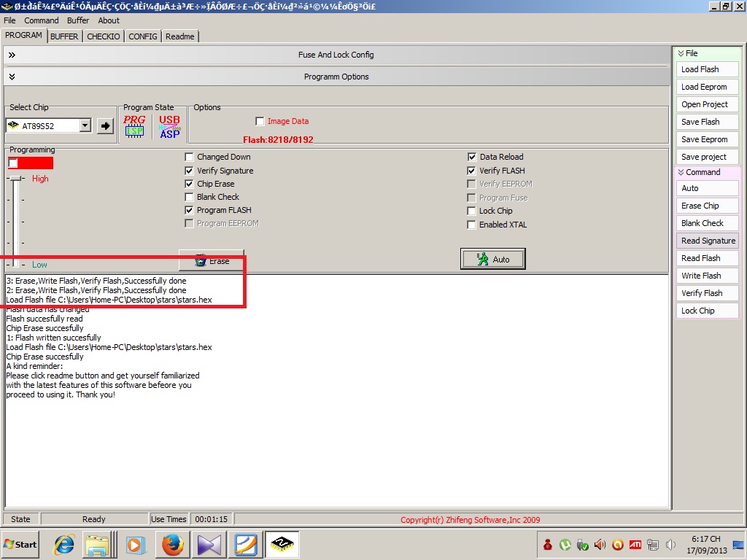
Task: Switch to the CONFIG tab
Action: 143,36
